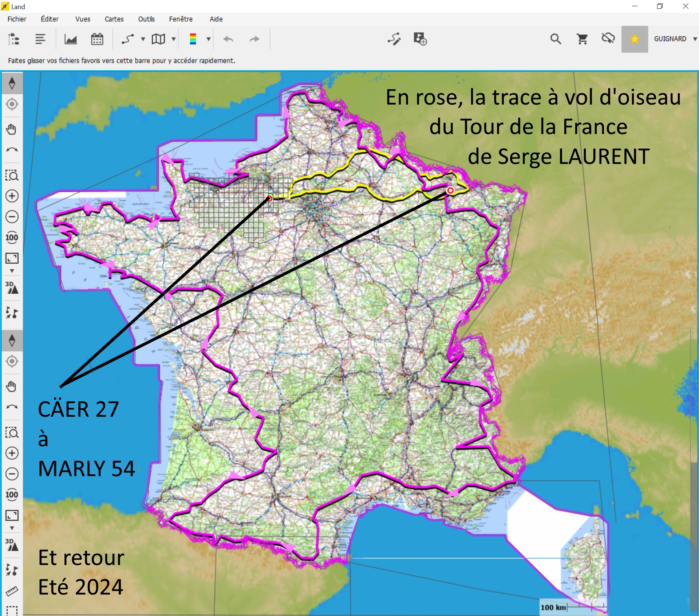Click the undo arrow button
Viewport: 699px width, 616px height.
point(228,39)
